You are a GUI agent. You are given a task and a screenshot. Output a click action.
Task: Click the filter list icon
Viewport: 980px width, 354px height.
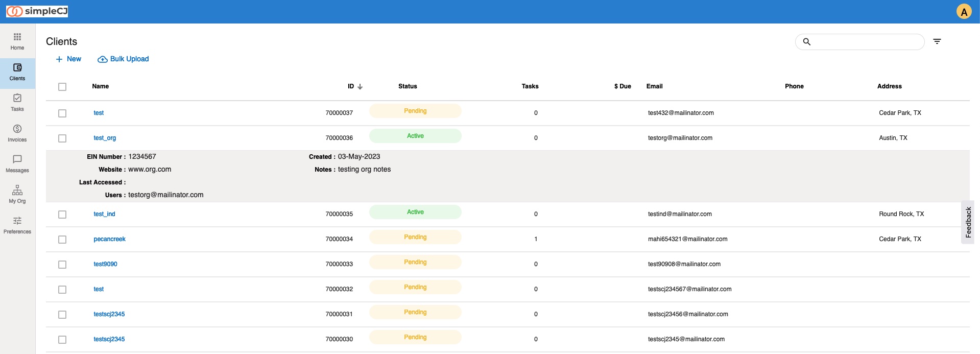pos(937,41)
